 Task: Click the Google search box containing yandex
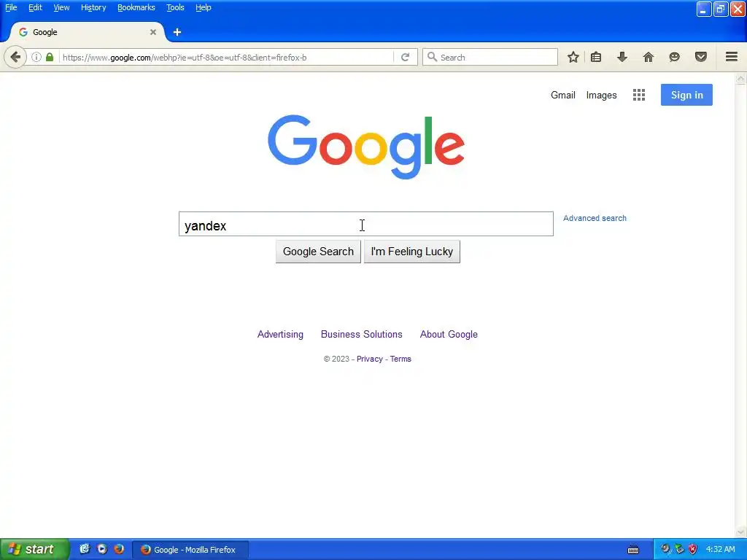[x=366, y=224]
